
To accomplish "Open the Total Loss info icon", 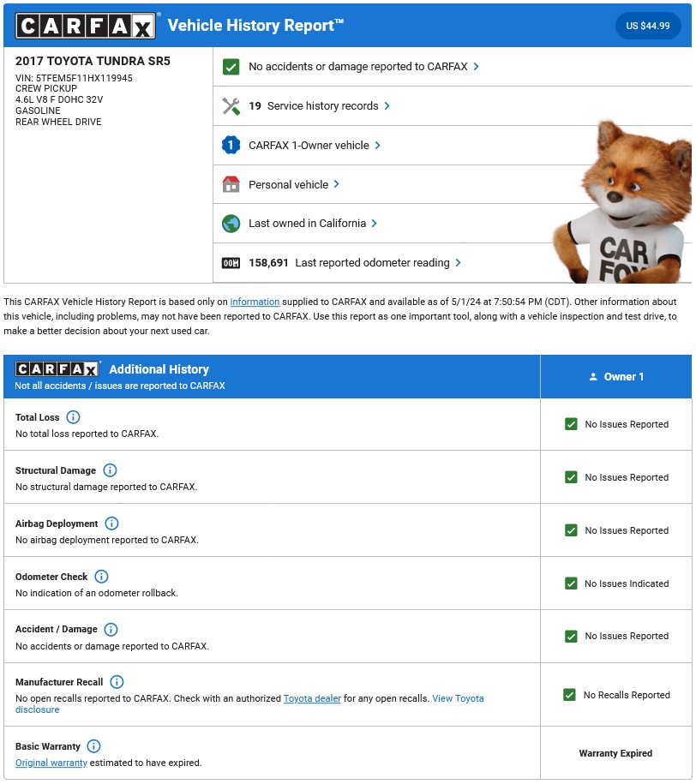I will 73,417.
